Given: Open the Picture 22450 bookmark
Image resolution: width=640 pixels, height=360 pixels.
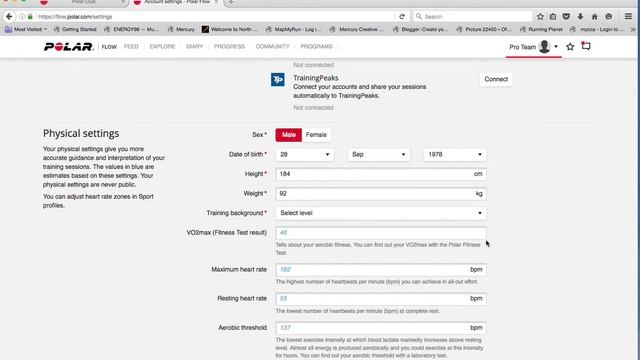Looking at the screenshot, I should 484,29.
